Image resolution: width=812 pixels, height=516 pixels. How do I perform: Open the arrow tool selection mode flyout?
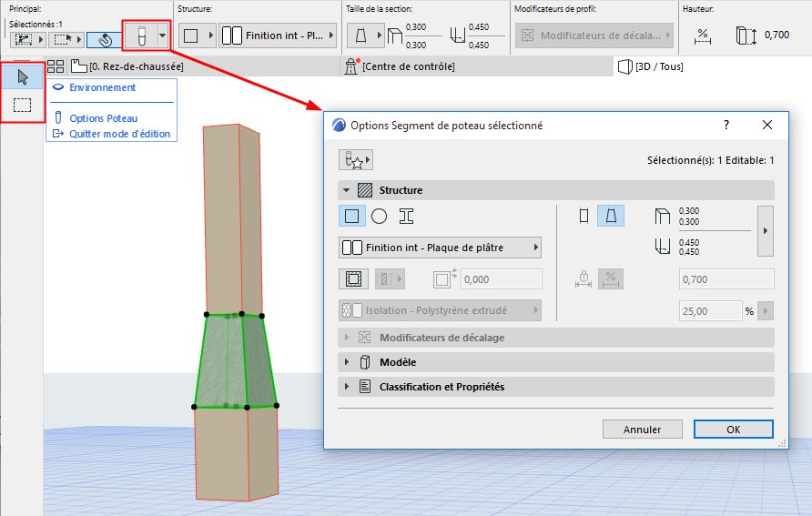point(29,39)
